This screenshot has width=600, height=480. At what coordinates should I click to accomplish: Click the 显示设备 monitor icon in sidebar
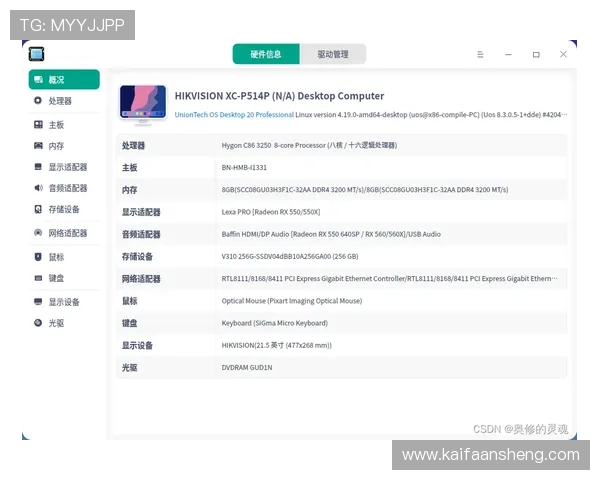click(38, 302)
